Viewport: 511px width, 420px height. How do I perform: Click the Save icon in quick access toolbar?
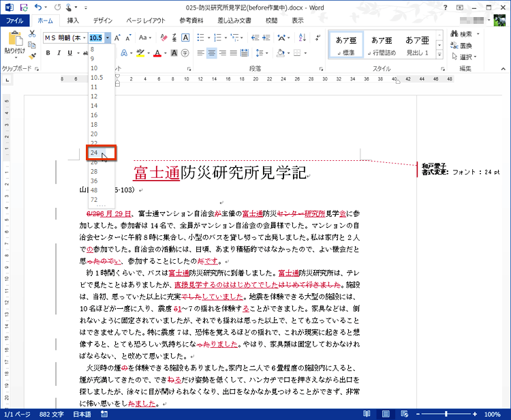(24, 7)
